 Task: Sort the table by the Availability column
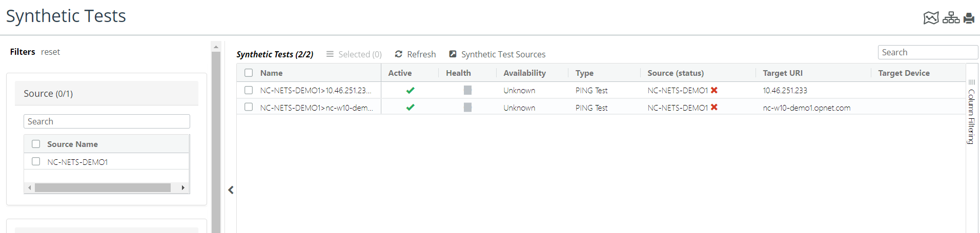click(524, 73)
